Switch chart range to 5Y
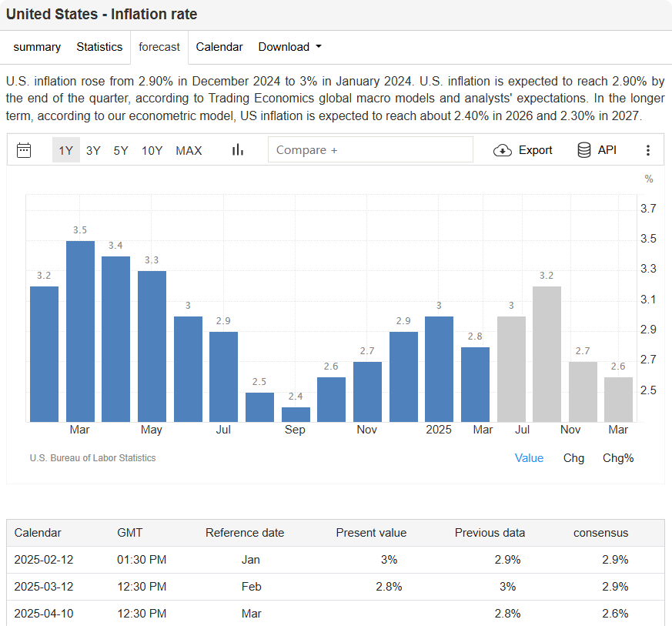The height and width of the screenshot is (626, 672). [x=121, y=150]
